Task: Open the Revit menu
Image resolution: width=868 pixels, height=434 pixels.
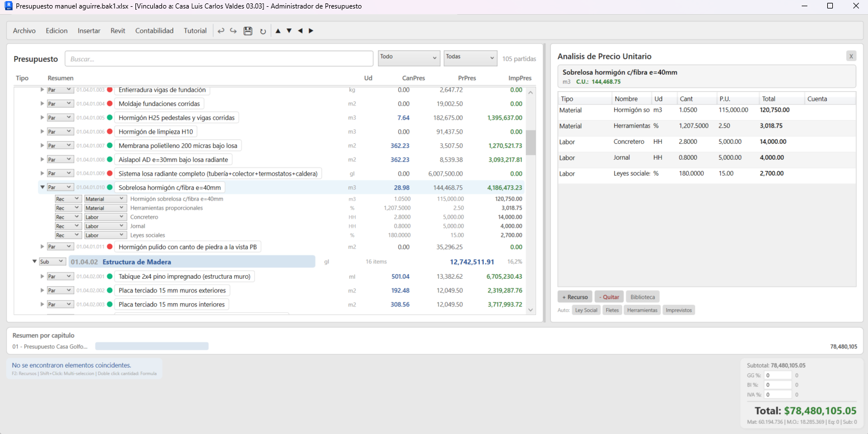Action: [118, 31]
